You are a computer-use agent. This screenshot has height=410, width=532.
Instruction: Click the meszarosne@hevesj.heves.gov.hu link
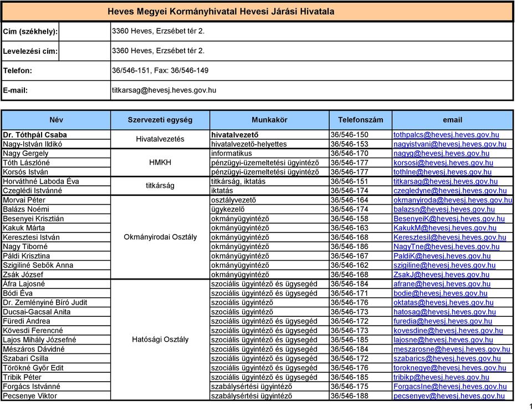(x=452, y=349)
